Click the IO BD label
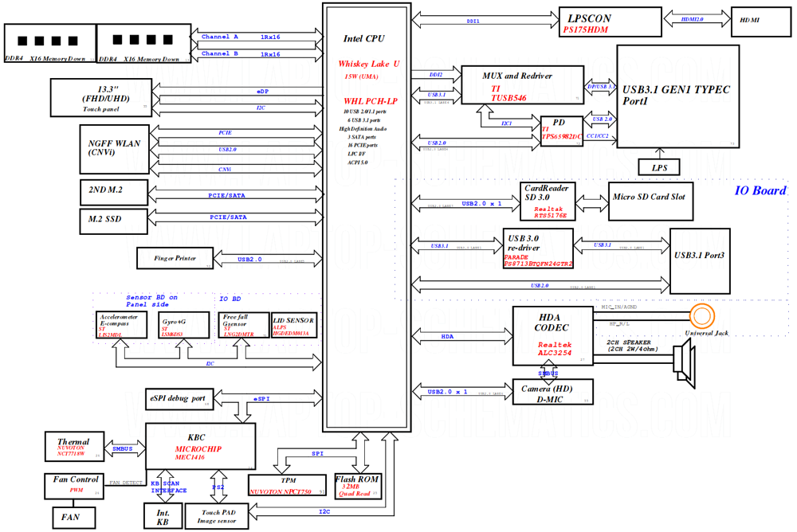Screen dimensions: 797x532 (230, 299)
